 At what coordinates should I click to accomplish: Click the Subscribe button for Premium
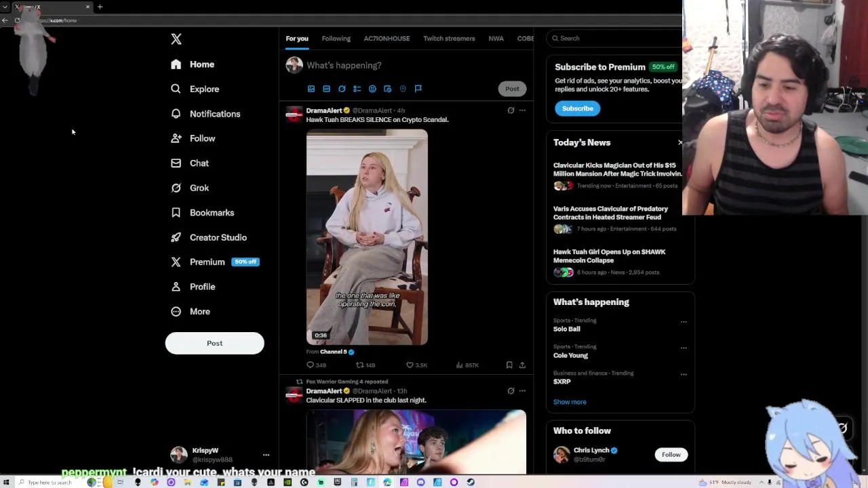pos(578,108)
